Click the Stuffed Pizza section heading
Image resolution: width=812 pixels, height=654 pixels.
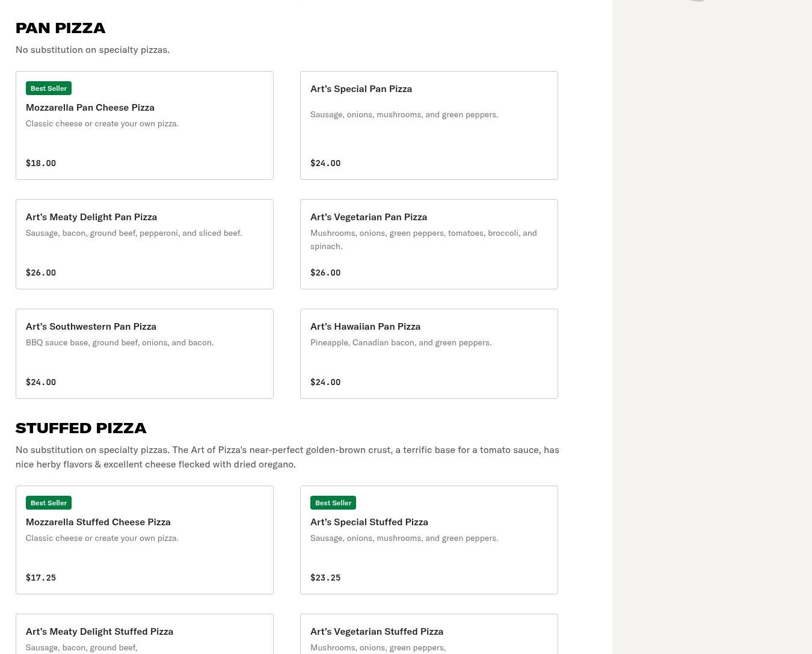(x=81, y=428)
